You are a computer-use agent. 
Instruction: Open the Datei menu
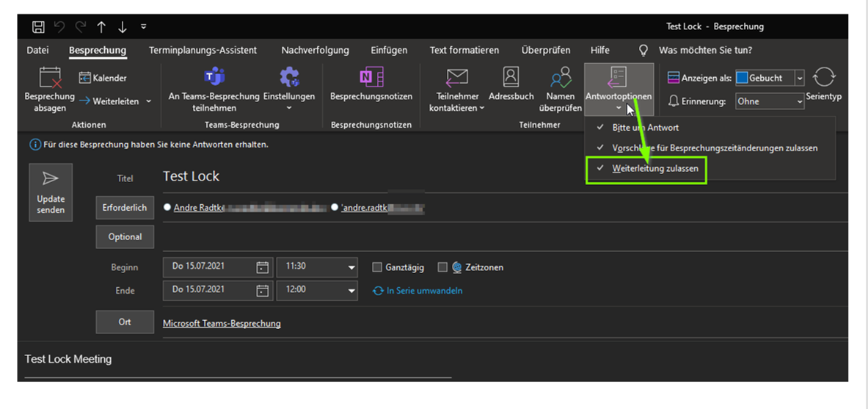coord(37,51)
